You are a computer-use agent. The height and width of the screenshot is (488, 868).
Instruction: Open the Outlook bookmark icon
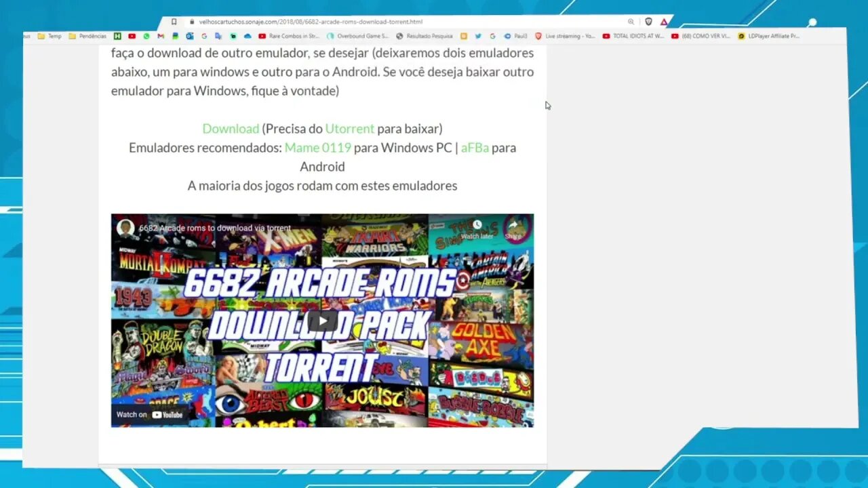pos(190,36)
